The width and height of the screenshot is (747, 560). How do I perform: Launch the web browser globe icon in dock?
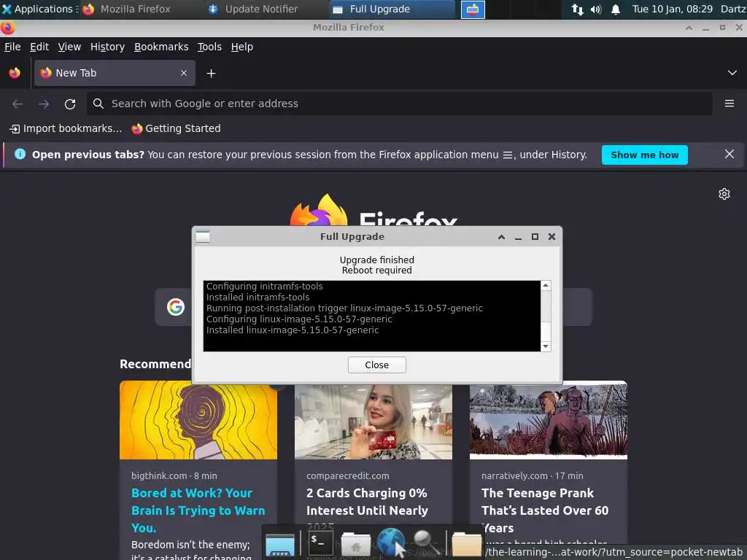click(391, 542)
